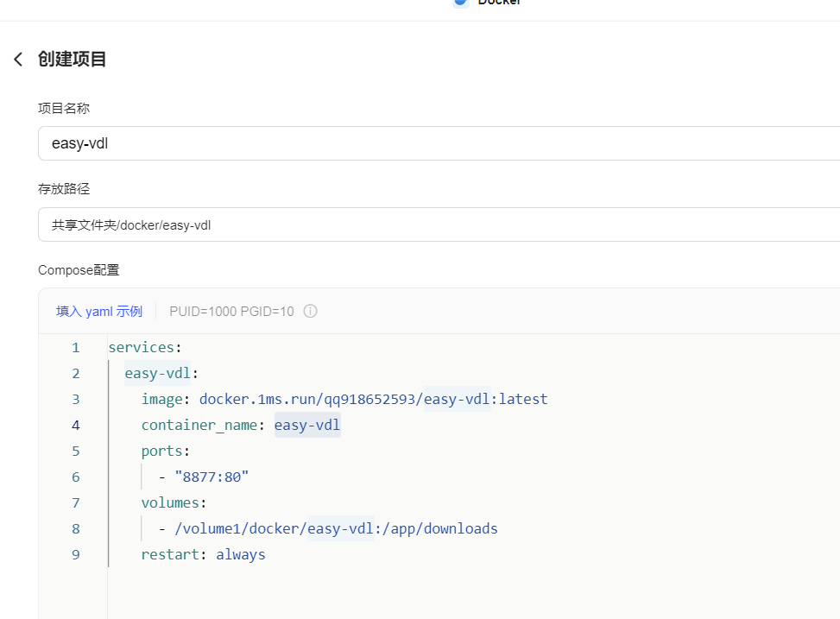840x619 pixels.
Task: Click the empty editor area below line 9
Action: 432,591
